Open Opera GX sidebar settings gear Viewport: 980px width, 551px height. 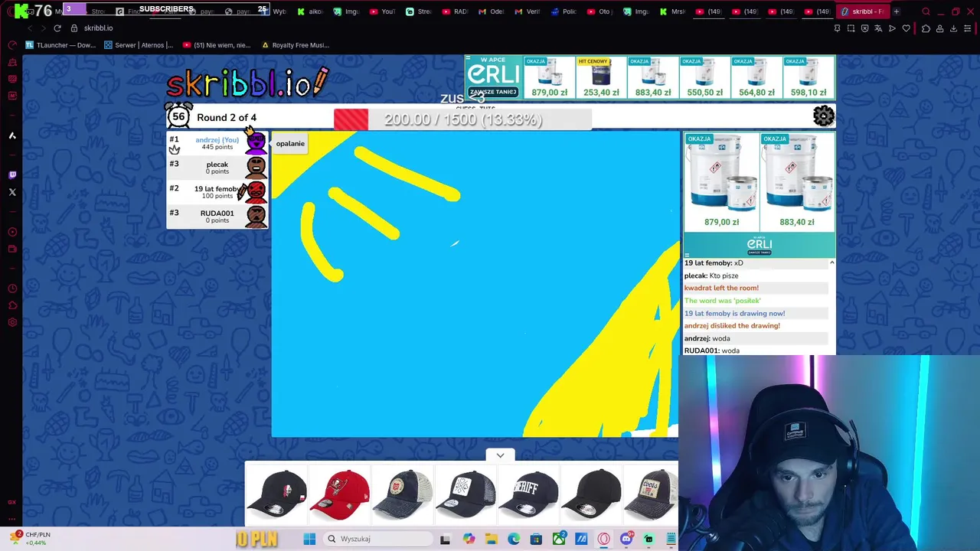[12, 322]
